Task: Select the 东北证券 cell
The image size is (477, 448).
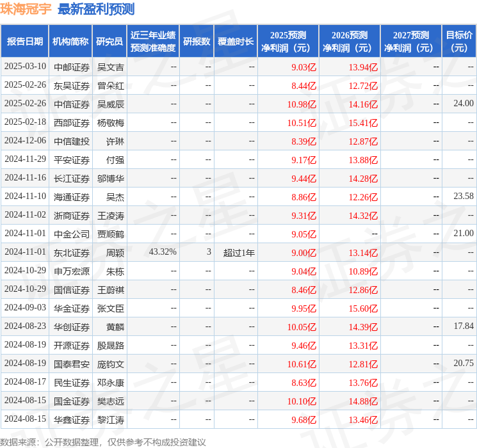Action: (x=72, y=253)
